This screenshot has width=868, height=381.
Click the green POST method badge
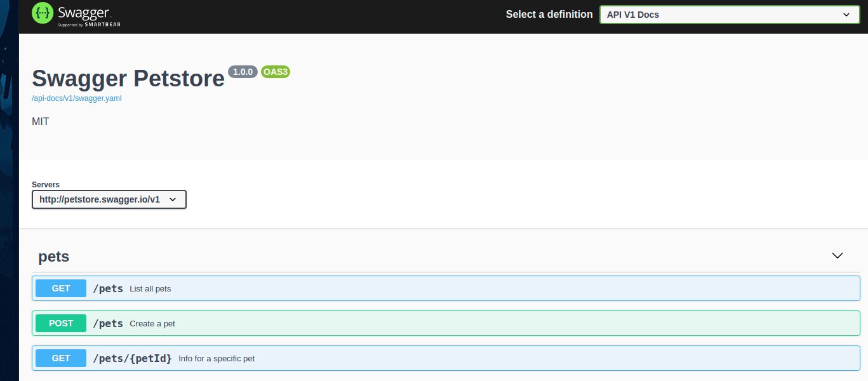(x=61, y=323)
